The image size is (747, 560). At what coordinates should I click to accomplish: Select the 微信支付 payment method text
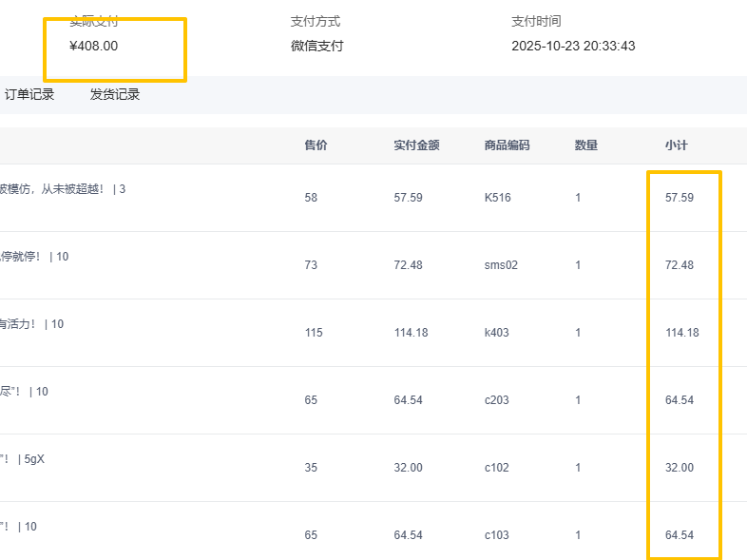[x=316, y=46]
